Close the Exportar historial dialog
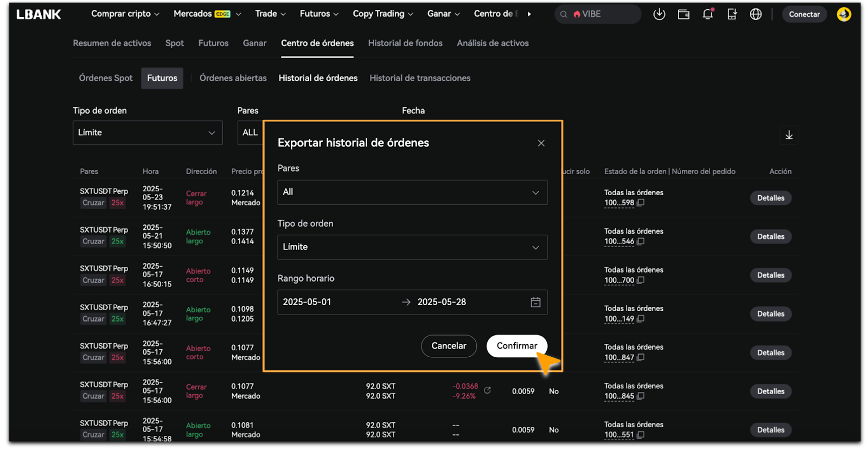This screenshot has width=868, height=450. pyautogui.click(x=541, y=143)
